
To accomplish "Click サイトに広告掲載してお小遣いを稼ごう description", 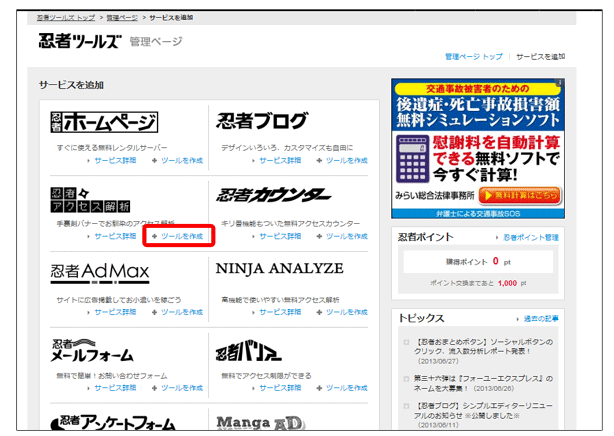I will point(119,300).
